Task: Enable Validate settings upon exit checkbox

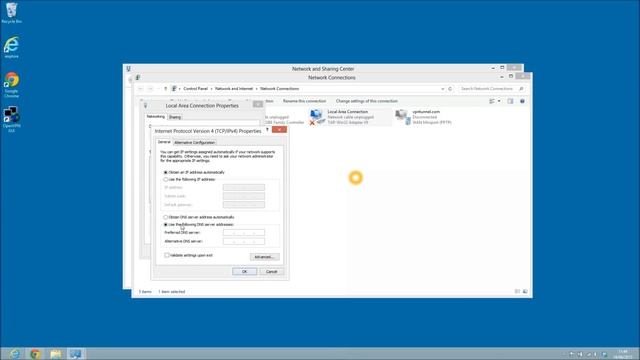Action: tap(167, 255)
